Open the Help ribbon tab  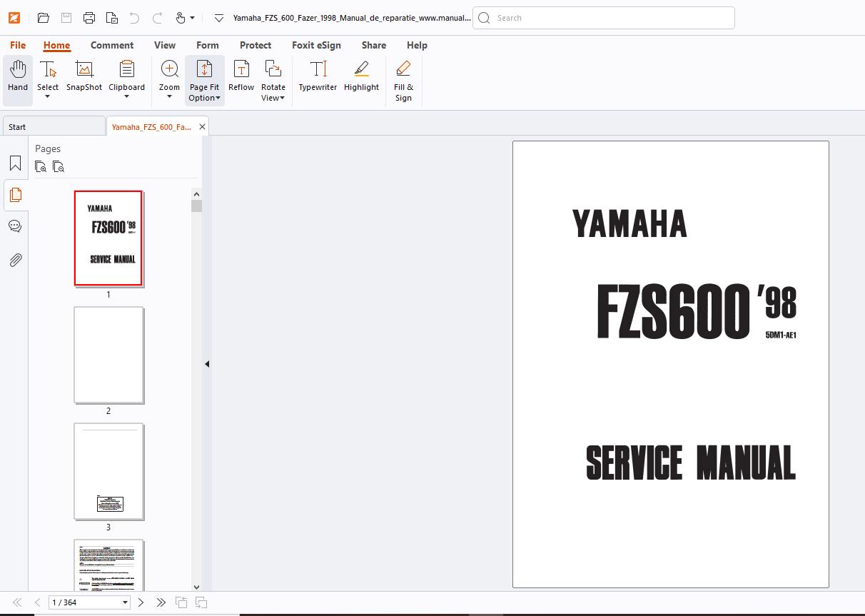417,45
